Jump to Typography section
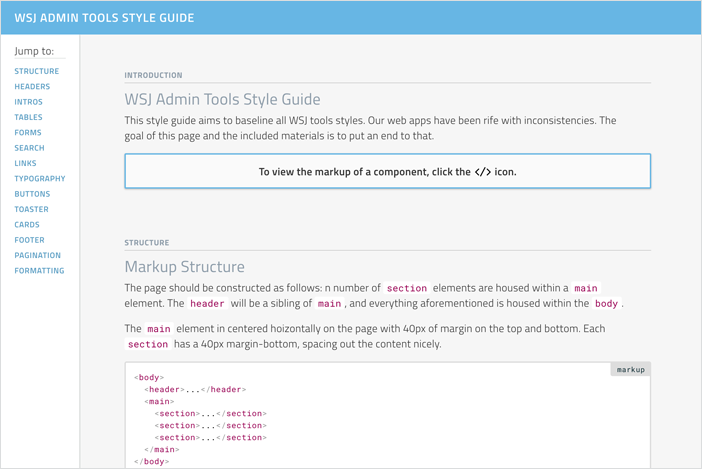 40,179
